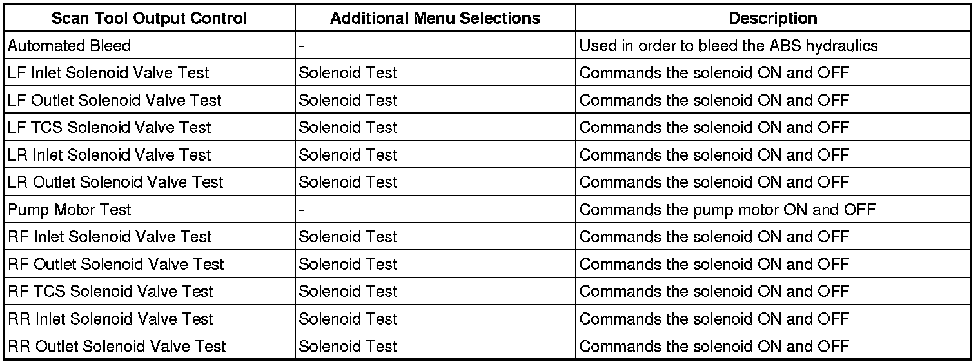Select the description for RF TCS Solenoid row

(714, 291)
